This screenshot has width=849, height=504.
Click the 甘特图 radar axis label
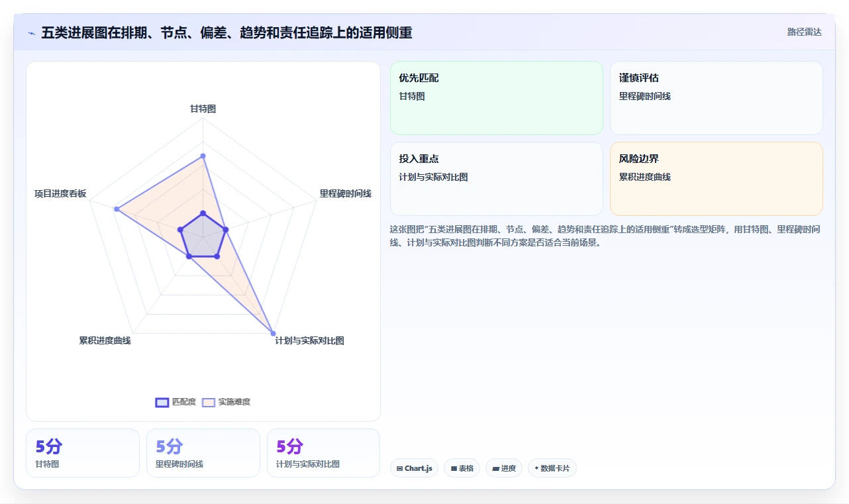(203, 109)
